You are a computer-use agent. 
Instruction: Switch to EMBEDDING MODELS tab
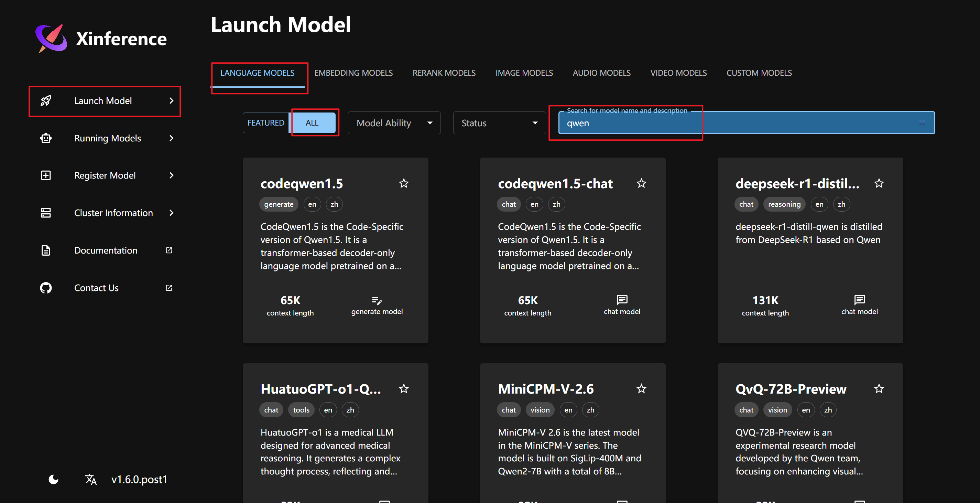[x=353, y=73]
